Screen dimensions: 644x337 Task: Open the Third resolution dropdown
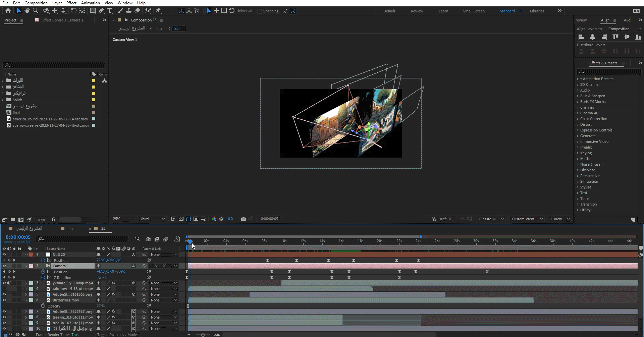152,219
